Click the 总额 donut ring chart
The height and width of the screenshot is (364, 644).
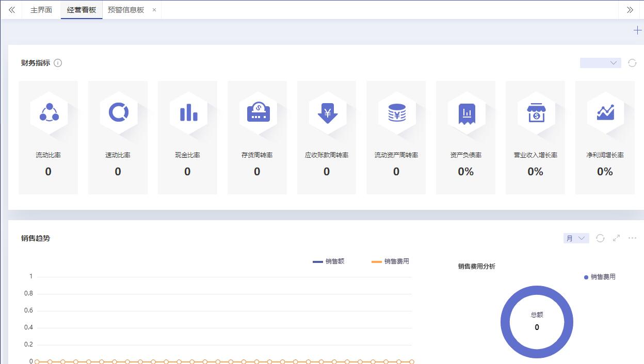pos(537,322)
